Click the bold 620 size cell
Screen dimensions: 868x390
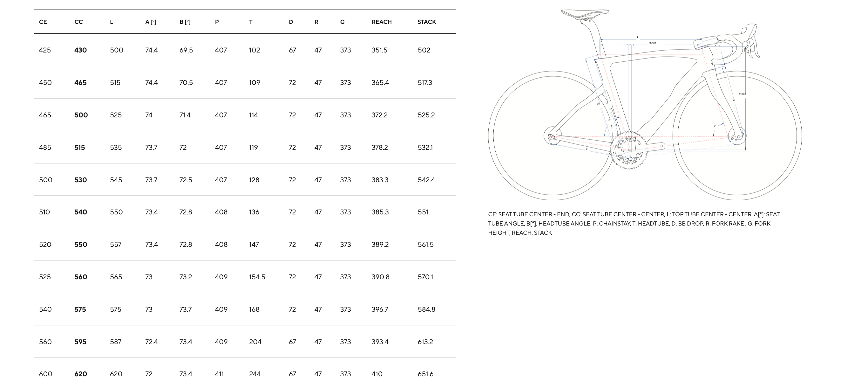point(80,374)
